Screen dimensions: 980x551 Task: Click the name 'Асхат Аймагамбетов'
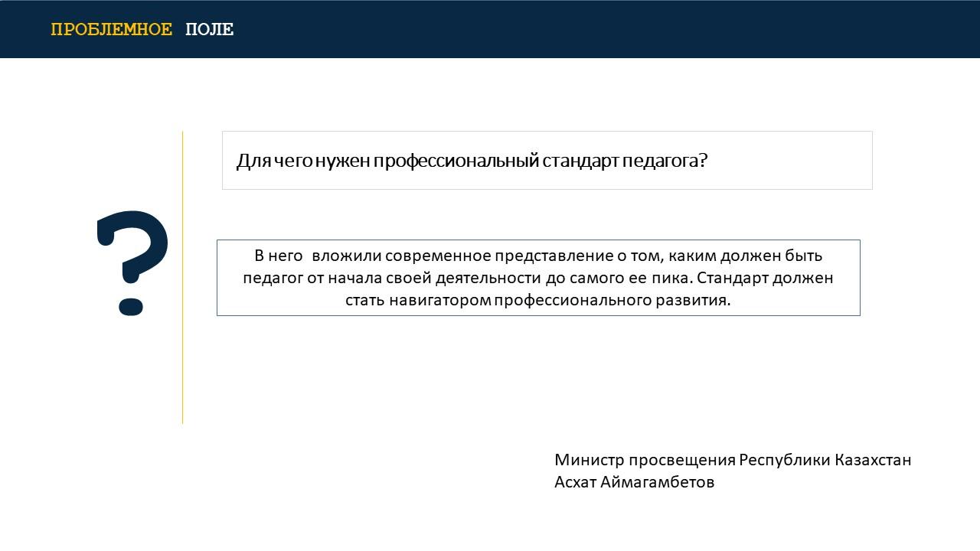pyautogui.click(x=634, y=482)
